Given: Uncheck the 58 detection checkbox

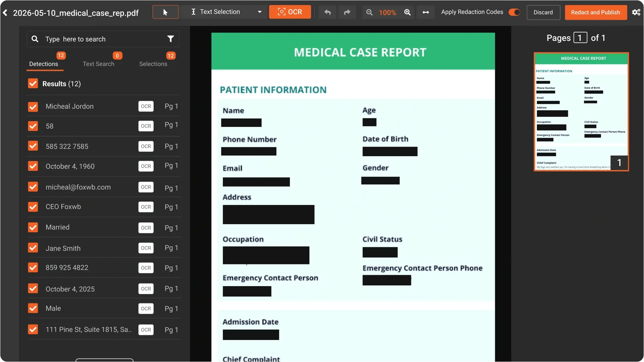Looking at the screenshot, I should [x=33, y=126].
